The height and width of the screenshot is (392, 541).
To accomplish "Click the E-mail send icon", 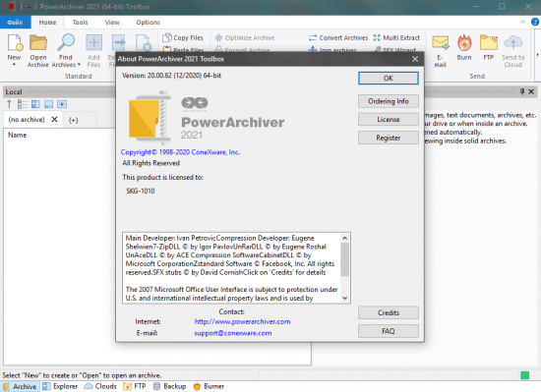I will click(441, 42).
